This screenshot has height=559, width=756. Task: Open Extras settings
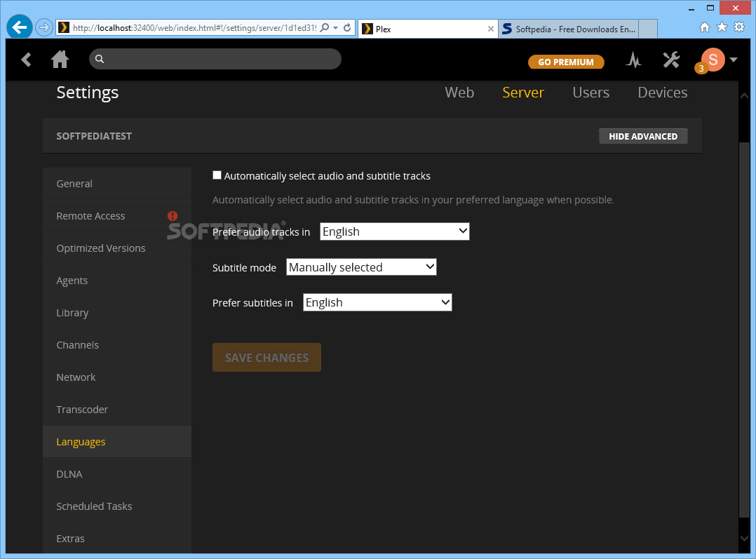click(117, 539)
